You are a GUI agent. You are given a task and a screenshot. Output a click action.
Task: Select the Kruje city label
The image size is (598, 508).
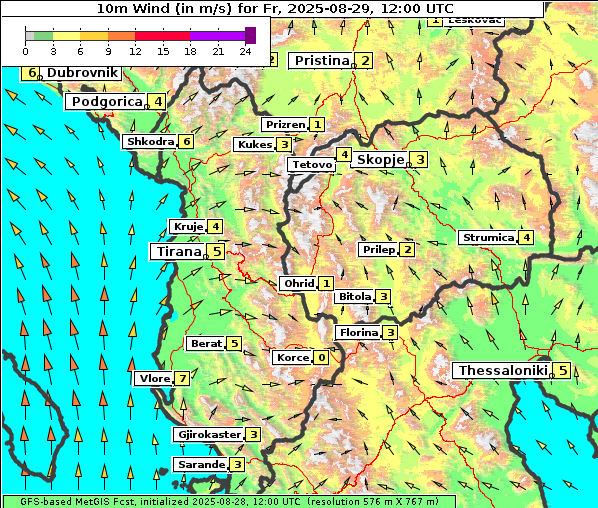(x=188, y=227)
